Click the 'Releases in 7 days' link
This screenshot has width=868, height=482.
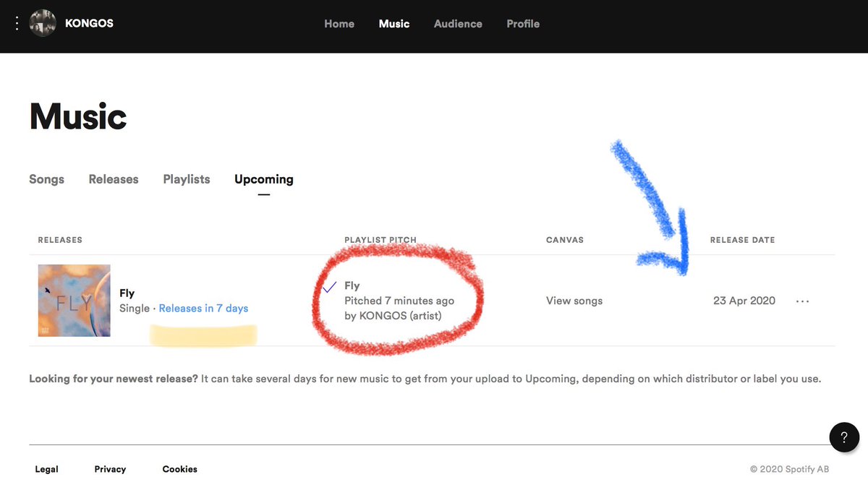[x=203, y=309]
